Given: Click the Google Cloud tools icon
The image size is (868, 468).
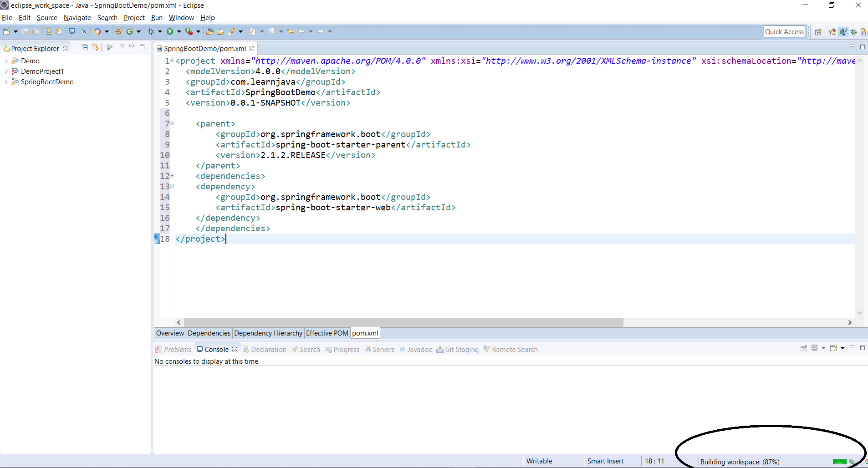Looking at the screenshot, I should [x=97, y=31].
